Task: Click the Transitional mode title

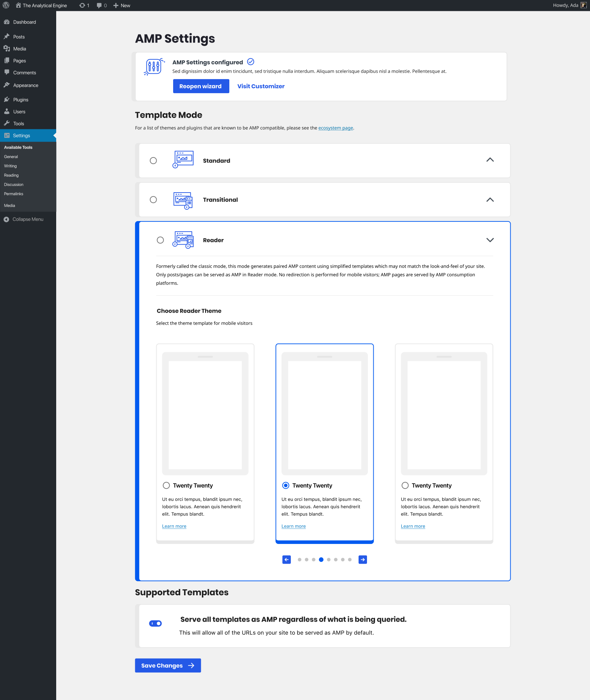Action: coord(221,200)
